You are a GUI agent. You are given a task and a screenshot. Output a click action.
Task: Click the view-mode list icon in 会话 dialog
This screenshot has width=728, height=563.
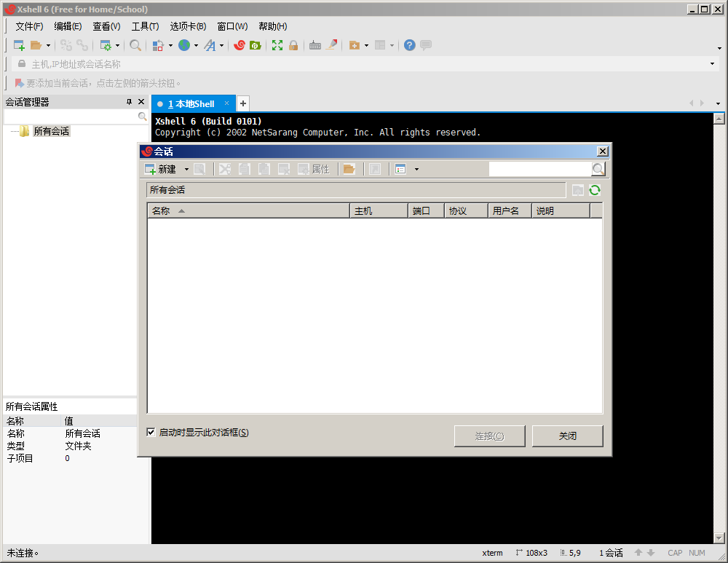pyautogui.click(x=400, y=169)
